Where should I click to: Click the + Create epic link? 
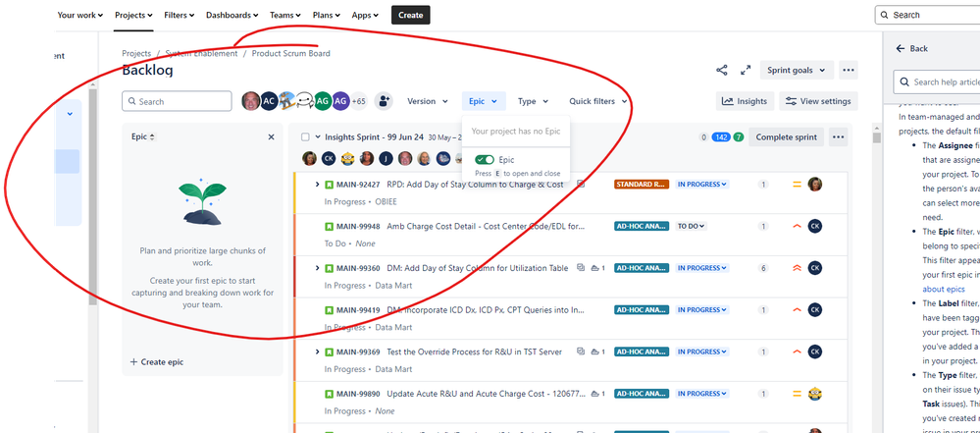coord(157,361)
